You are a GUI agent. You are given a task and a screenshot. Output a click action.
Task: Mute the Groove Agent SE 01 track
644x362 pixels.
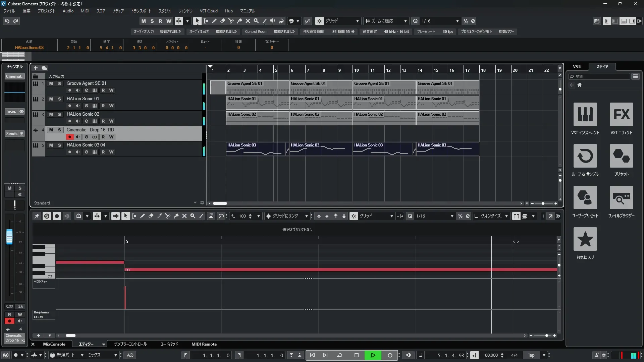pos(51,83)
